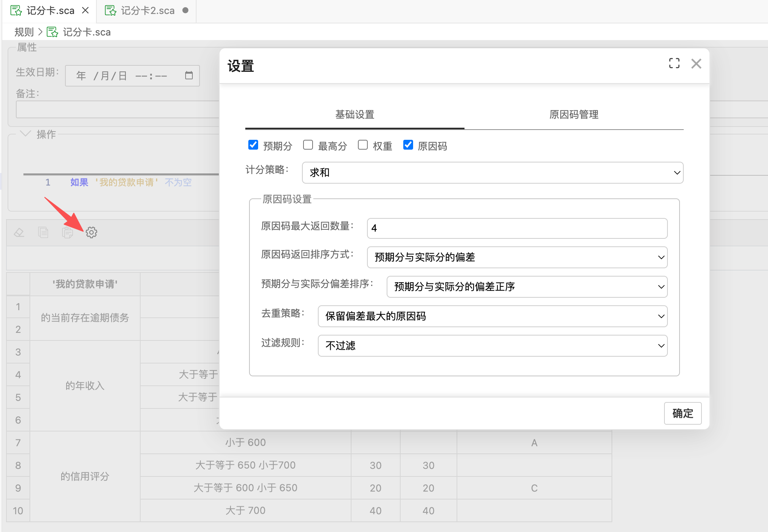Image resolution: width=768 pixels, height=532 pixels.
Task: Collapse the 操作 section chevron
Action: [25, 134]
